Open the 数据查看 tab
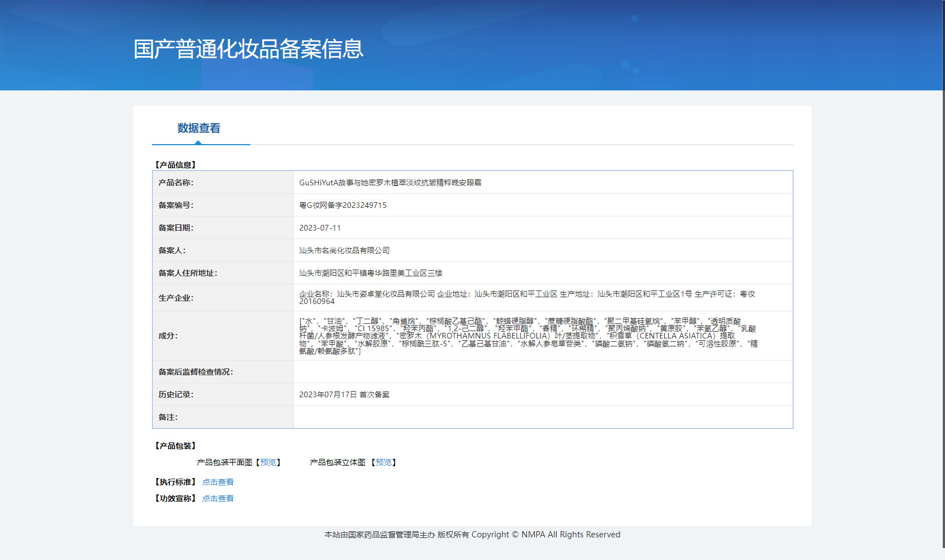The image size is (945, 560). click(x=199, y=128)
